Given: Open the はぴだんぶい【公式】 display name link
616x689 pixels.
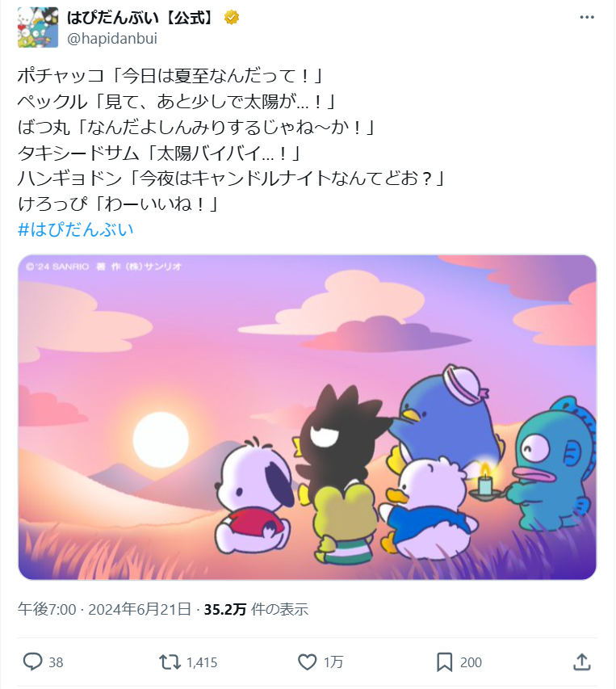Looking at the screenshot, I should click(142, 18).
